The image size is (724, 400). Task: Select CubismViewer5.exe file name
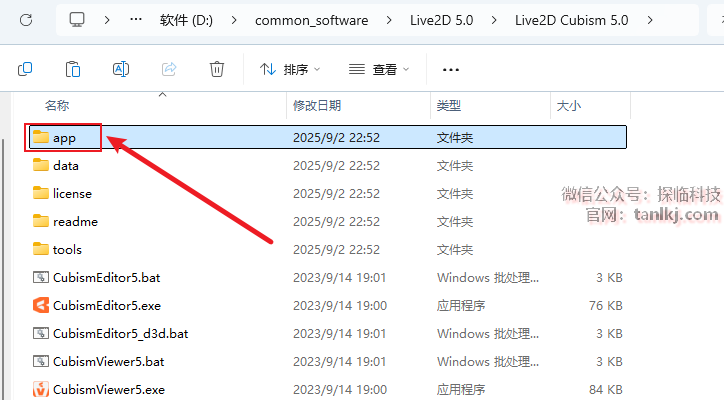(109, 390)
